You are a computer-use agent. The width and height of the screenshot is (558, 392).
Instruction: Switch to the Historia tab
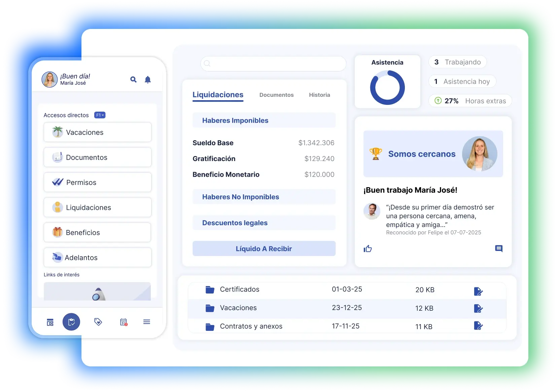319,95
